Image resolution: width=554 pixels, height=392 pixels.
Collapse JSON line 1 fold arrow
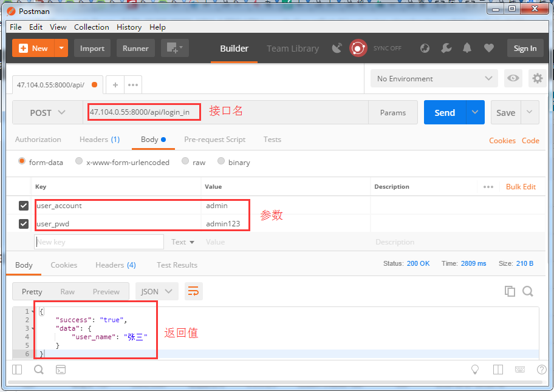coord(33,311)
